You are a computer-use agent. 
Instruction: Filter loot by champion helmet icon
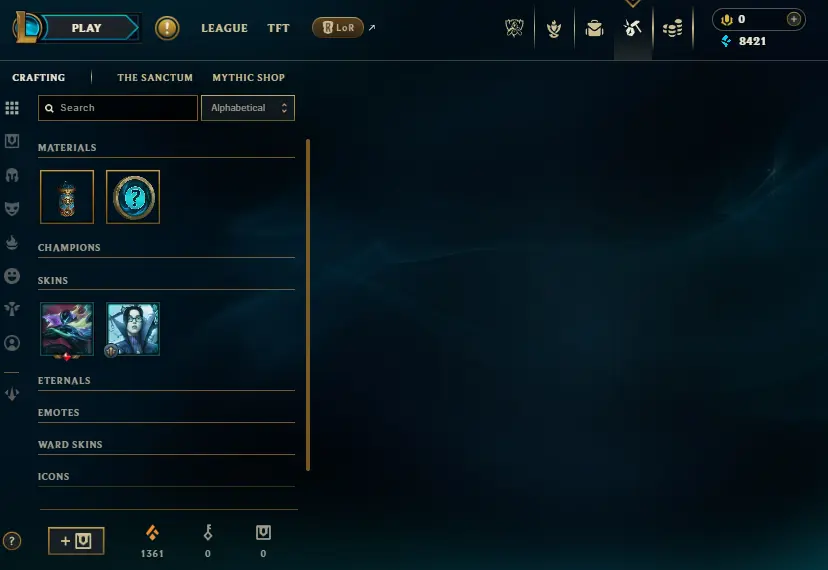(12, 175)
